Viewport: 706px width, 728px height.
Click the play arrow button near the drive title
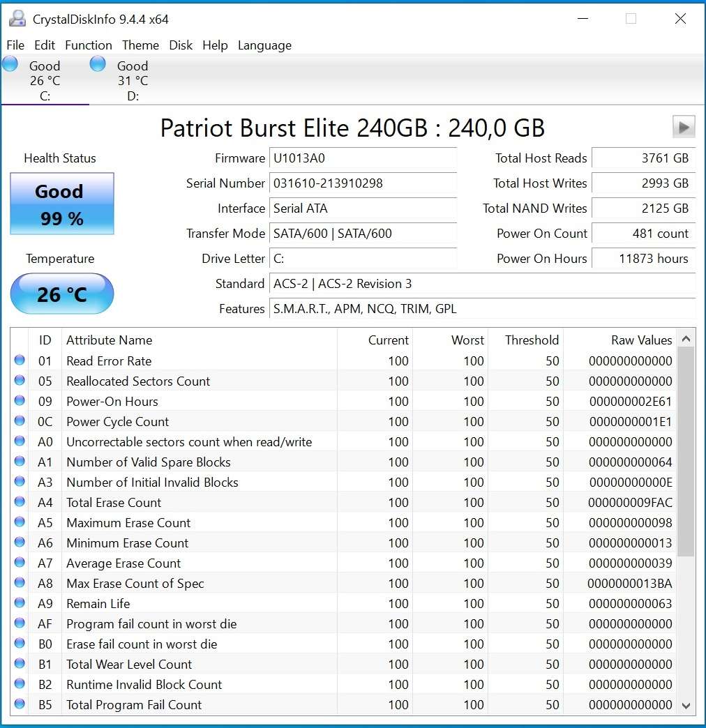pyautogui.click(x=683, y=127)
